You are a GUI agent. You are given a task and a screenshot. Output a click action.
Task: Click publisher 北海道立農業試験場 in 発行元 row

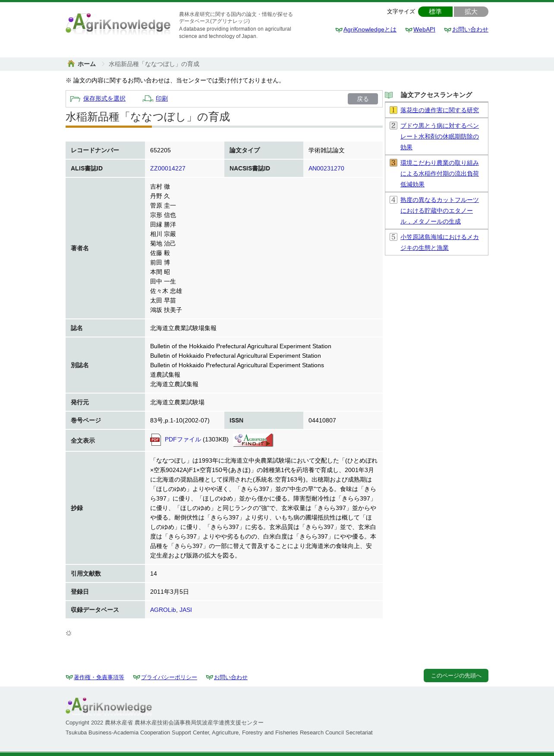click(177, 402)
